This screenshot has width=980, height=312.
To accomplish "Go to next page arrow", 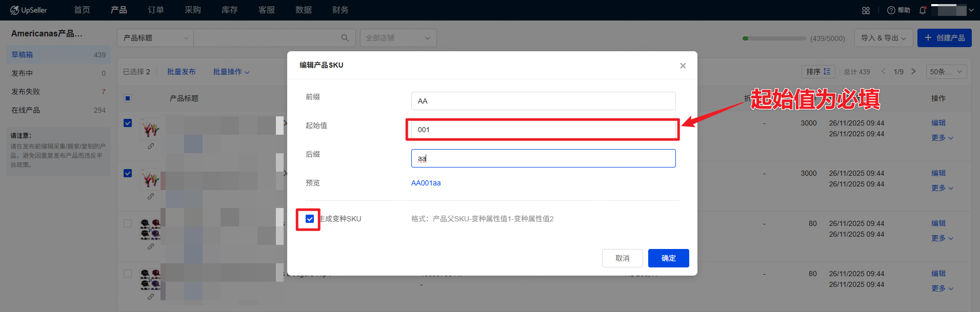I will tap(913, 72).
